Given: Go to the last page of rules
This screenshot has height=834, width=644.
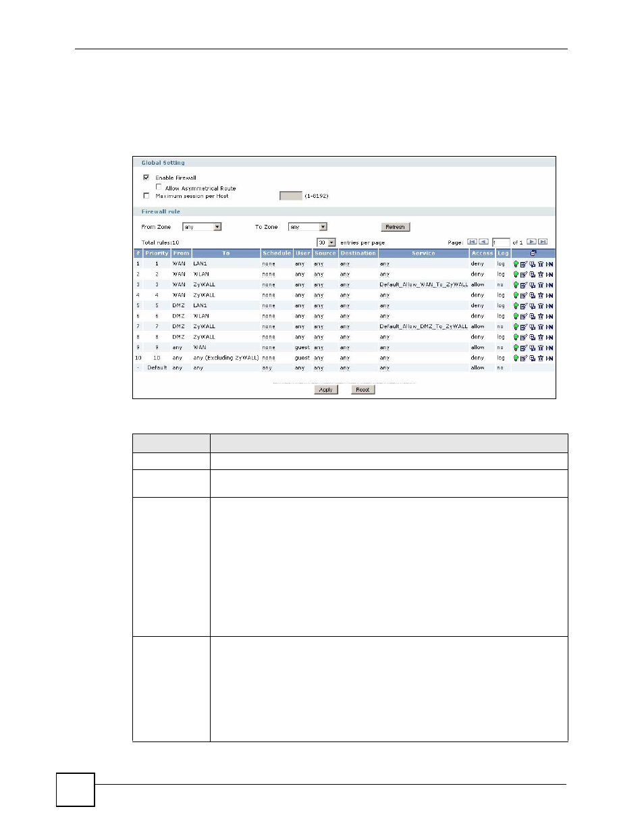Looking at the screenshot, I should [x=543, y=242].
